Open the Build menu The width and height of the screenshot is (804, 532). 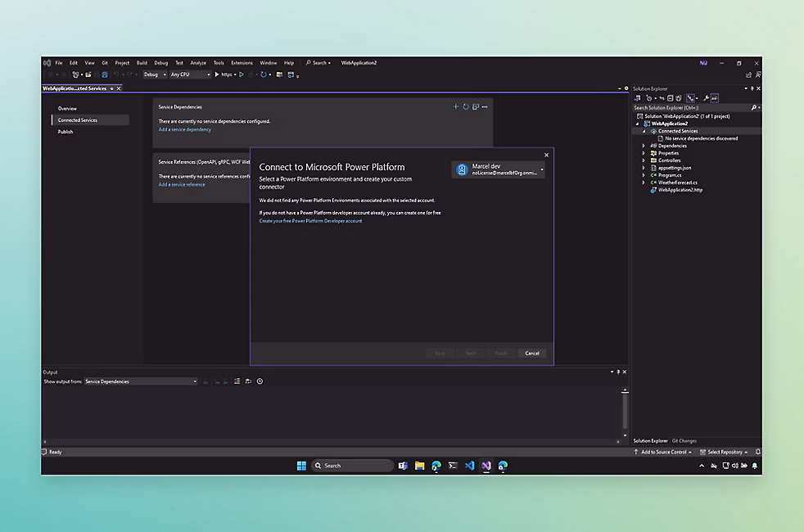click(142, 62)
